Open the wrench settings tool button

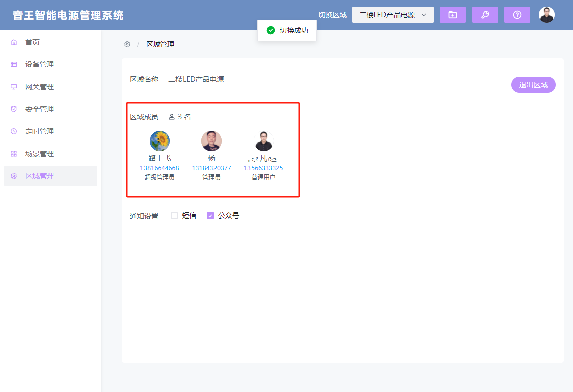(x=485, y=15)
